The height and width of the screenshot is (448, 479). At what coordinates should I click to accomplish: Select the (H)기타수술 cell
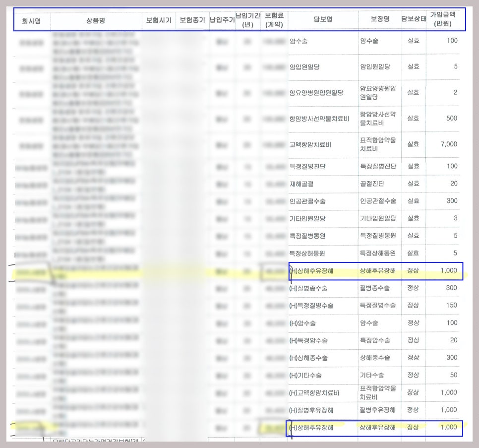308,375
